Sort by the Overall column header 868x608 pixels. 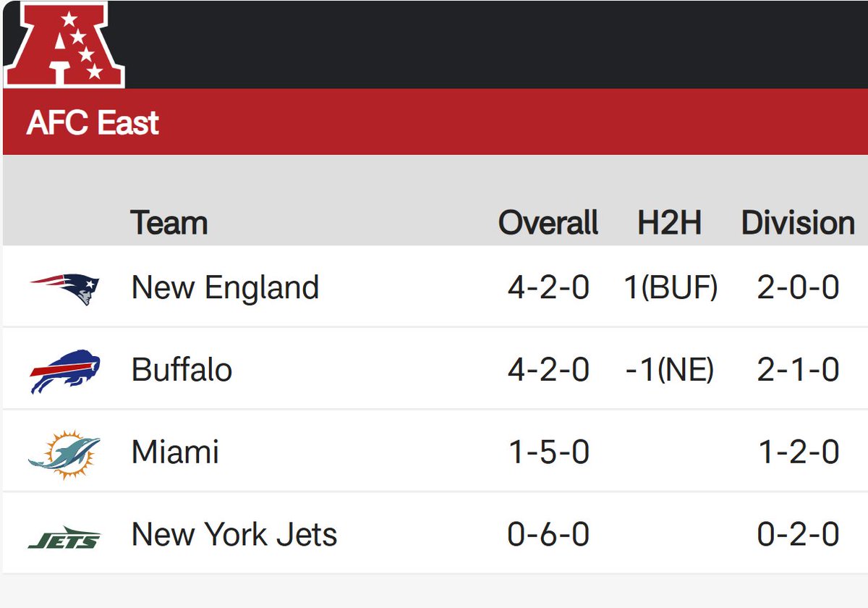(x=548, y=222)
